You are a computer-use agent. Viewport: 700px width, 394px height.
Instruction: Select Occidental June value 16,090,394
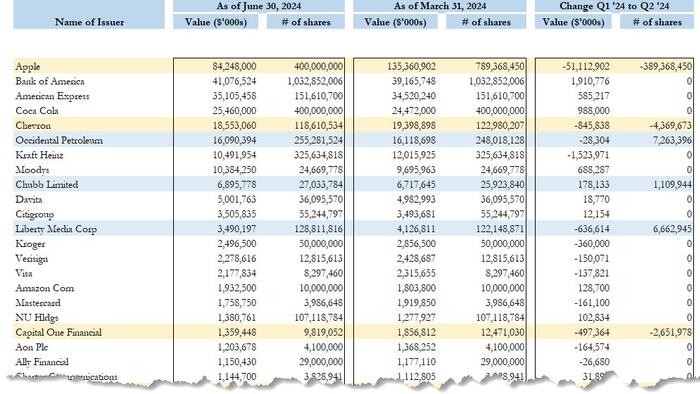[x=234, y=140]
